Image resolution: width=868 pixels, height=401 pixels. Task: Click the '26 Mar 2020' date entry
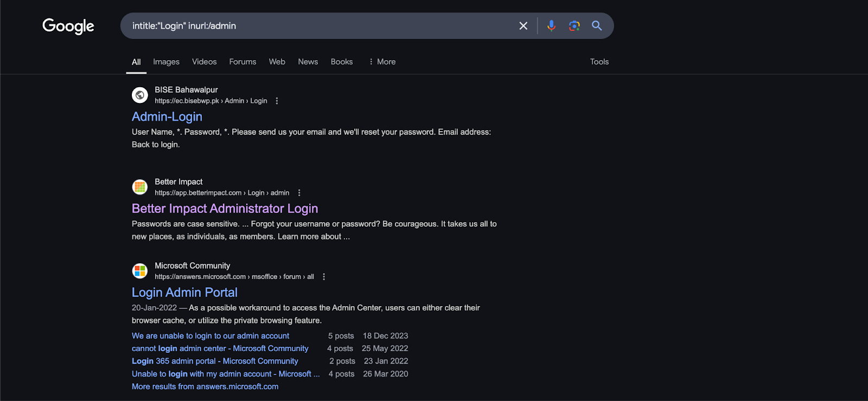[x=386, y=374]
